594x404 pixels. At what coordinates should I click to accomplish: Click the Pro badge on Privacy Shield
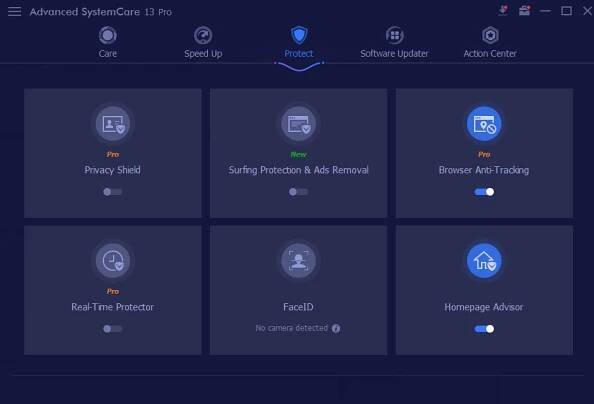click(113, 154)
